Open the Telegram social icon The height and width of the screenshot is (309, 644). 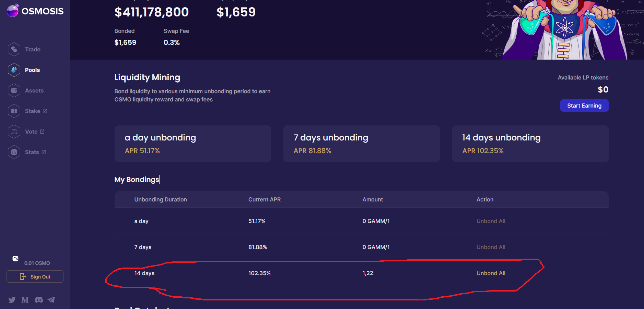51,300
